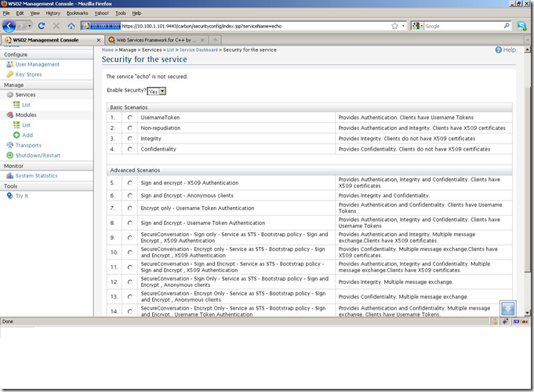The width and height of the screenshot is (534, 392).
Task: Open the View menu
Action: [x=35, y=13]
